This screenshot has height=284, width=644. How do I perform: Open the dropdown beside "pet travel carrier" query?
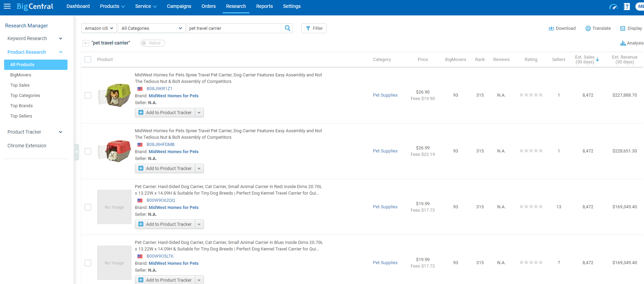(x=86, y=43)
